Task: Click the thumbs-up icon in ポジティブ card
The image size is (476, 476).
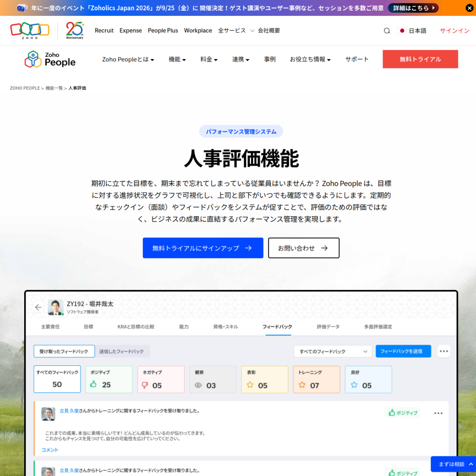Action: point(93,384)
